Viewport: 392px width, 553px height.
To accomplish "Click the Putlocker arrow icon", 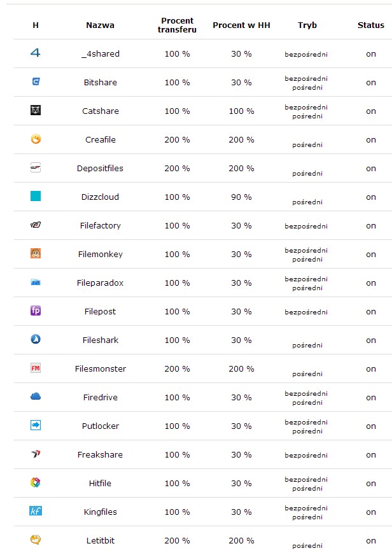I will pyautogui.click(x=36, y=426).
